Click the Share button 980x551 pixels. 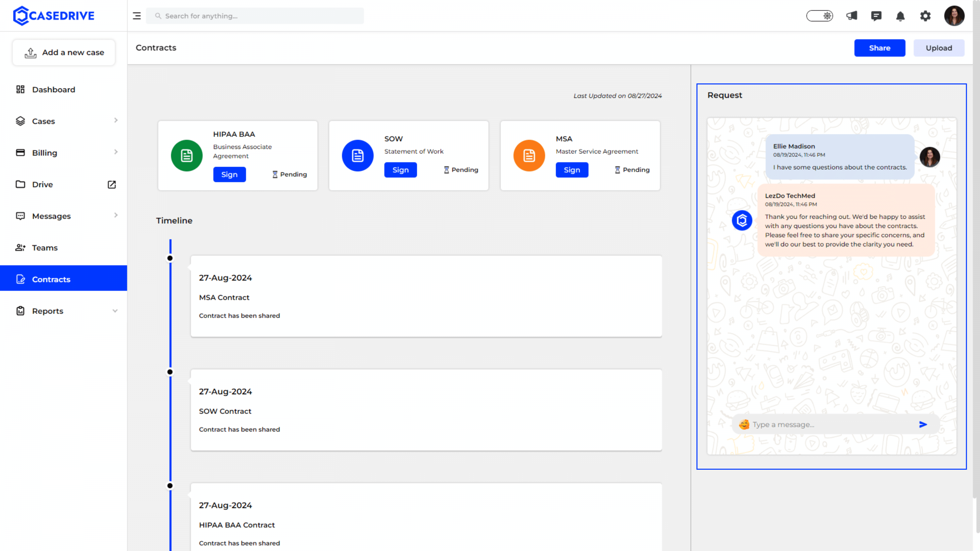pyautogui.click(x=880, y=48)
